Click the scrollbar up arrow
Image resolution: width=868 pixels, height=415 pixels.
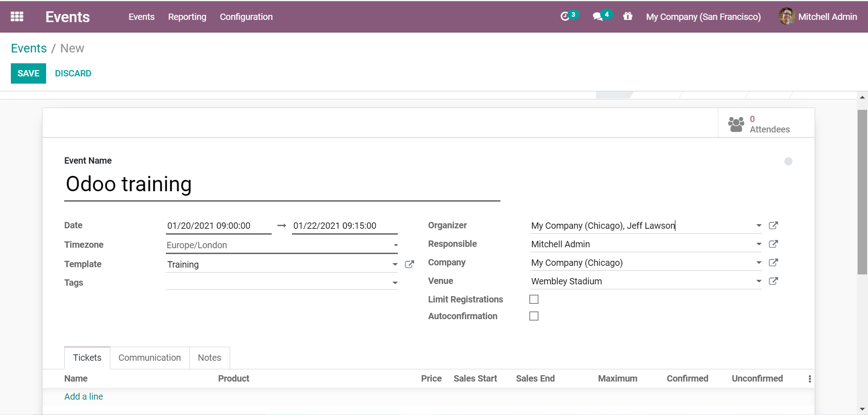[x=862, y=97]
